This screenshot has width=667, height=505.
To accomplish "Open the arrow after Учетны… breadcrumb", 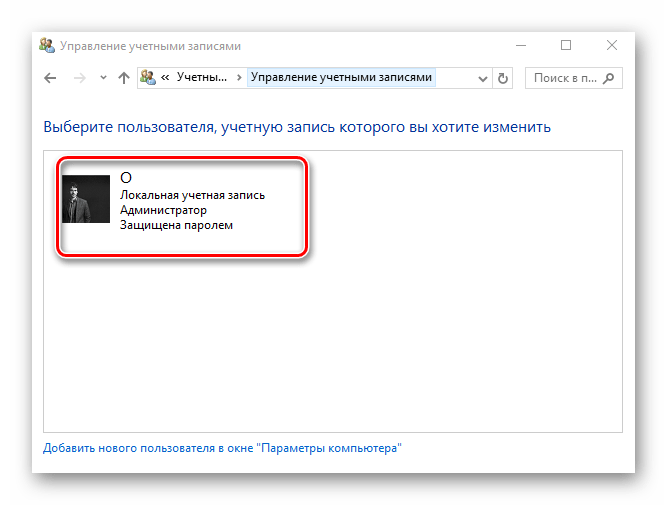I will [x=238, y=78].
